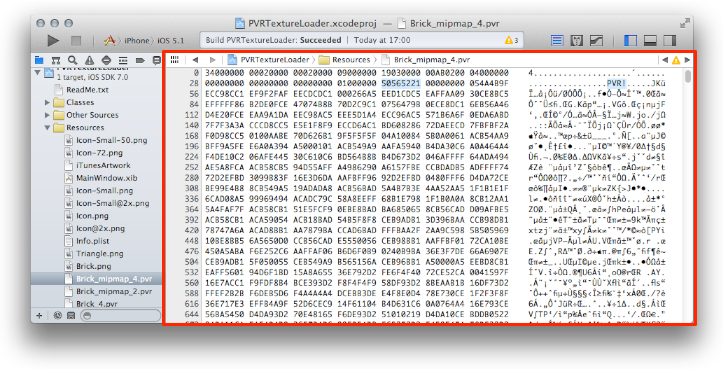Select the Resources folder in navigator
723x369 pixels.
78,127
